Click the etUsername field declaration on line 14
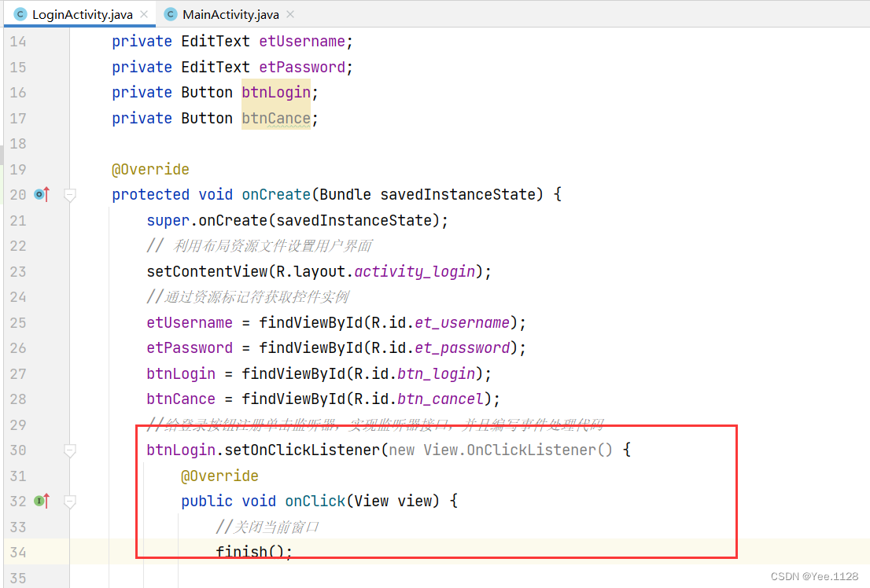The height and width of the screenshot is (588, 870). click(x=302, y=42)
